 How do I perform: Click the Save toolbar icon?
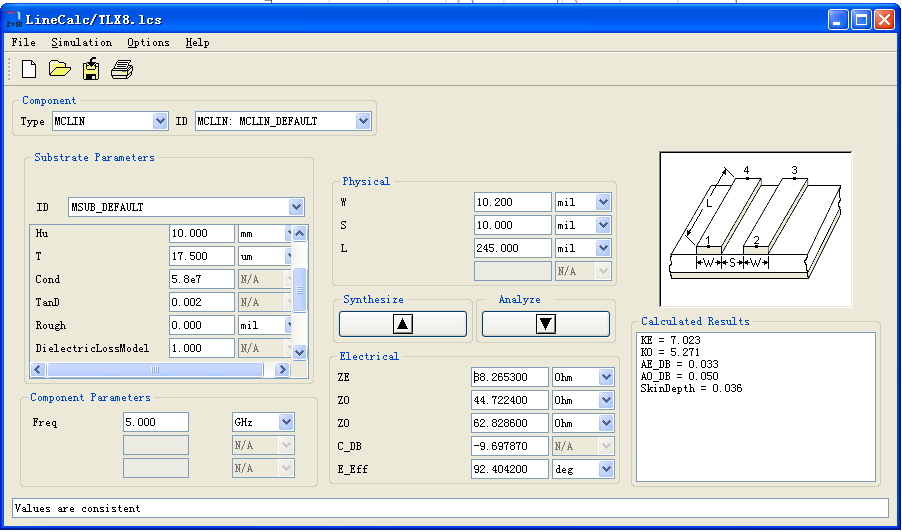pos(91,69)
